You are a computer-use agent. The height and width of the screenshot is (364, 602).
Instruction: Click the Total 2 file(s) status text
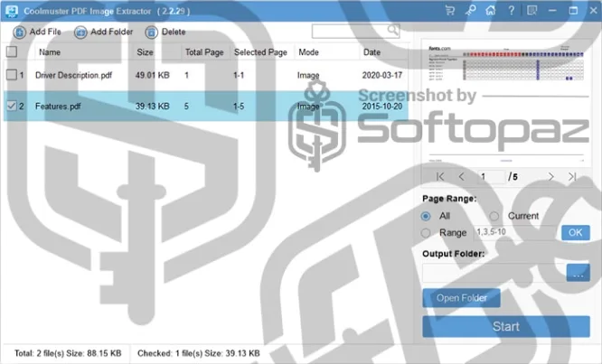coord(68,353)
